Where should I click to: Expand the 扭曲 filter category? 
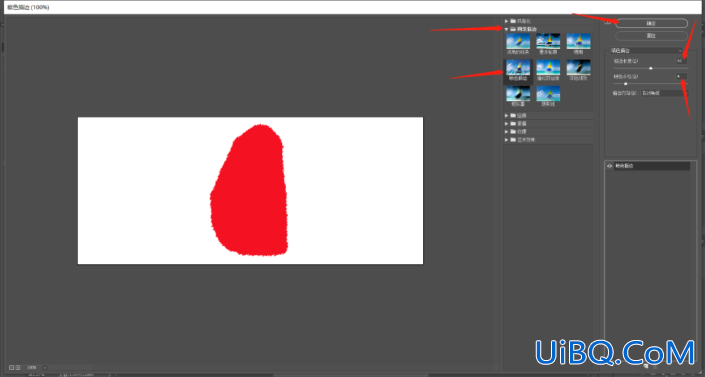click(506, 116)
